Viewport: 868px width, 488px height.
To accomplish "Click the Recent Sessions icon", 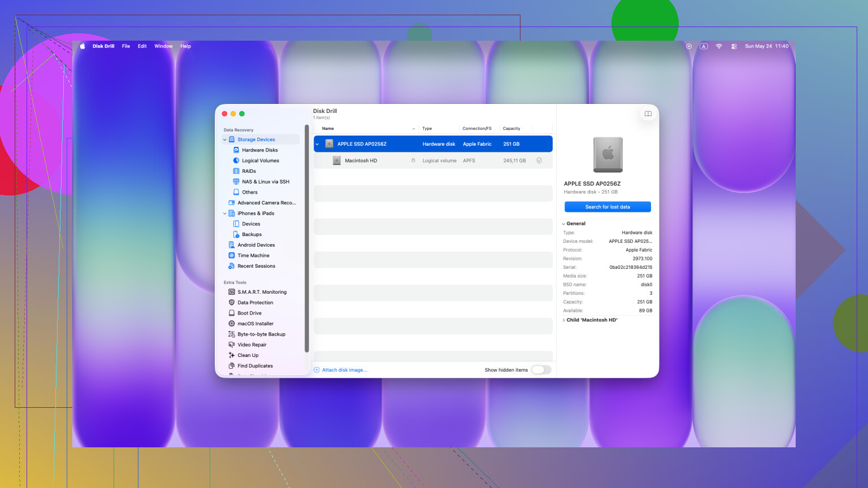I will pos(232,266).
